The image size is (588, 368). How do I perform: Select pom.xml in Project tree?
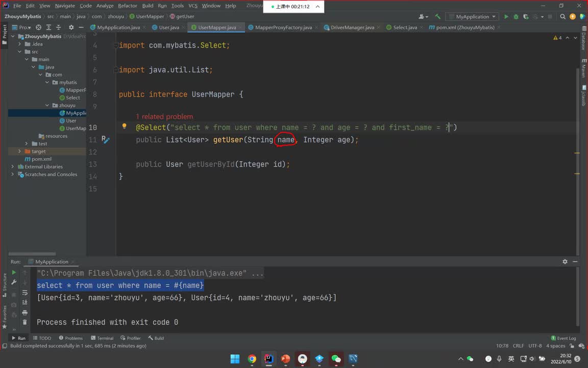[38, 159]
